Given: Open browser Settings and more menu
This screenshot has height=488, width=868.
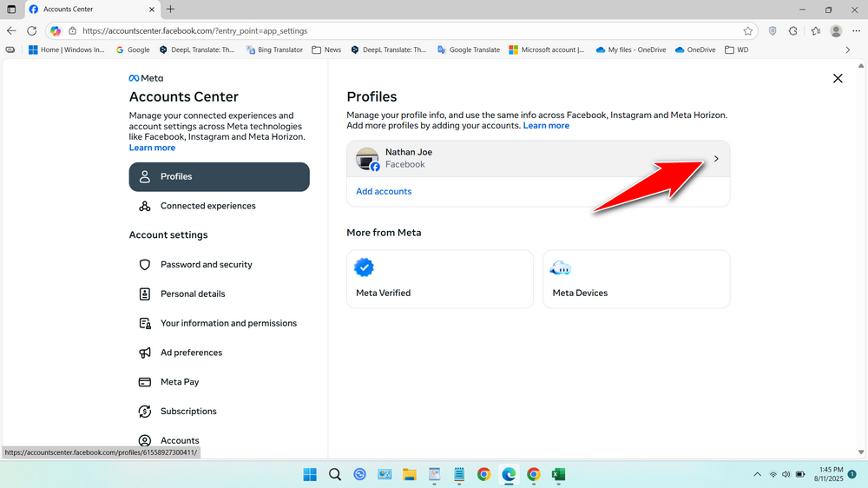Looking at the screenshot, I should 857,31.
